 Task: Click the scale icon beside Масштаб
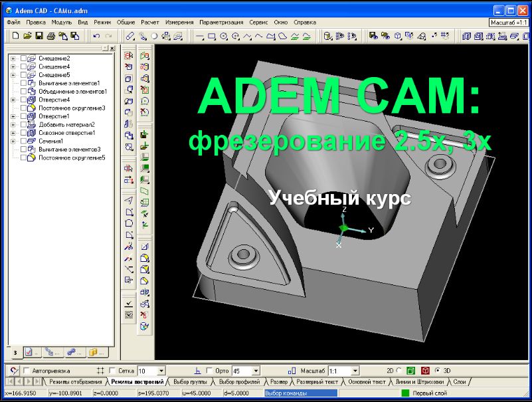pyautogui.click(x=292, y=371)
